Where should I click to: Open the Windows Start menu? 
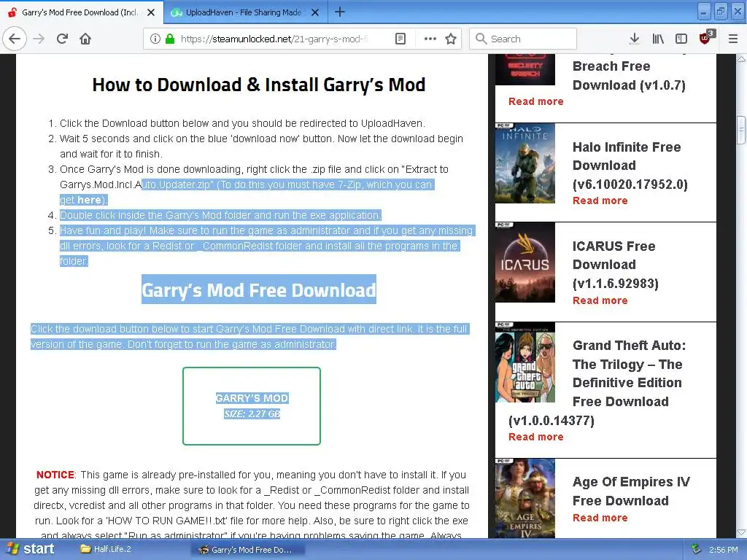click(31, 549)
